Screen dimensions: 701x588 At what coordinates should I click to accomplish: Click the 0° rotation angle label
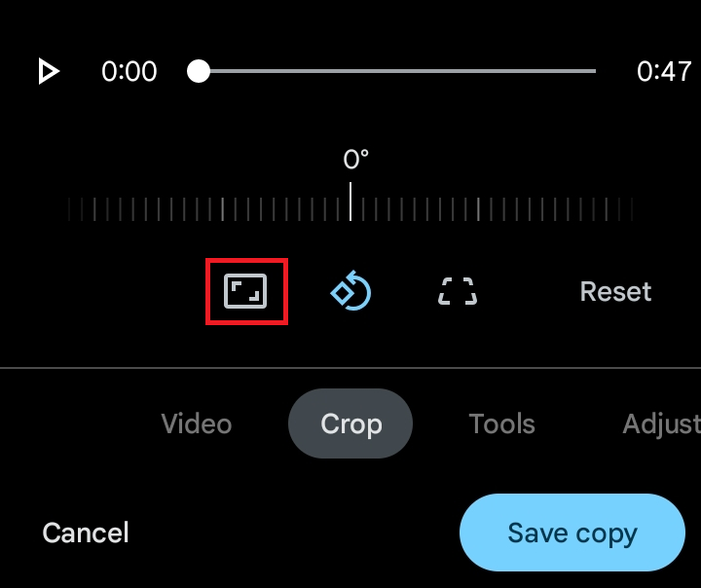(355, 159)
